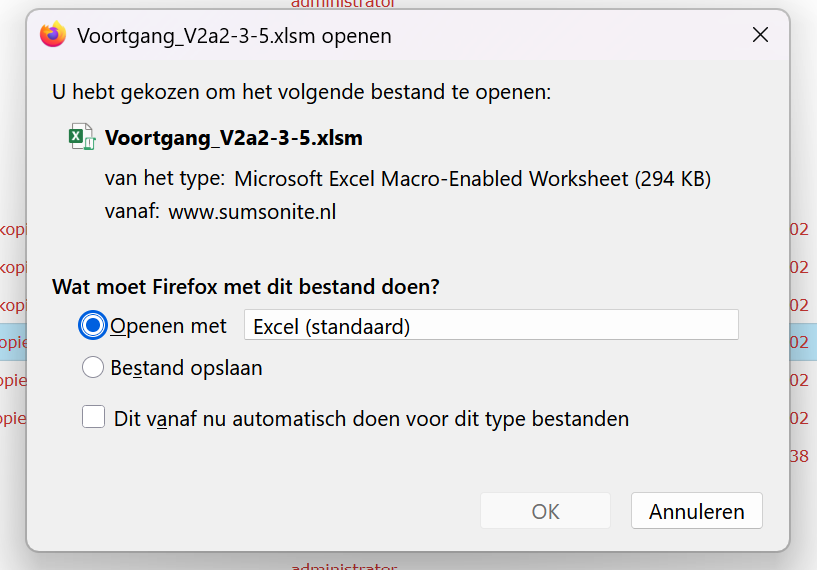Close the download dialog with the X
This screenshot has height=570, width=817.
(760, 35)
